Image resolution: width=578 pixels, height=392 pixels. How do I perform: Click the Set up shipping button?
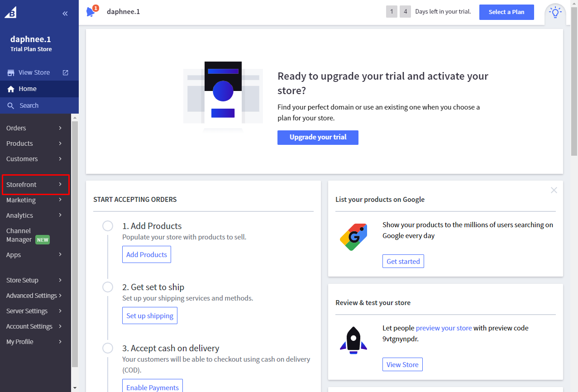[x=150, y=316]
